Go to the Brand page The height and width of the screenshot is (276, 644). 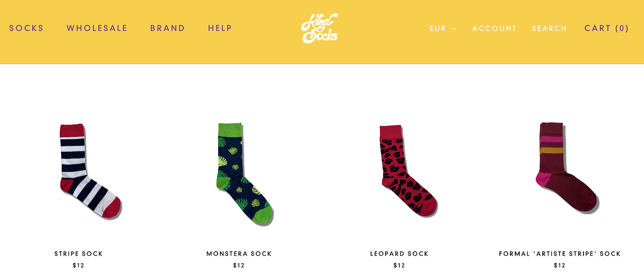(x=168, y=28)
